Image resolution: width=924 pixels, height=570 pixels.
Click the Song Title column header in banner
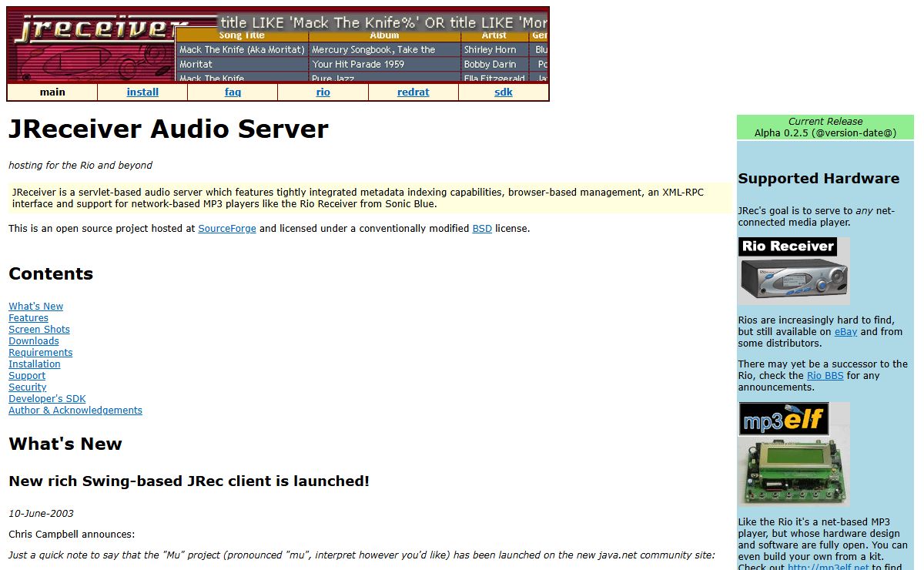coord(242,35)
